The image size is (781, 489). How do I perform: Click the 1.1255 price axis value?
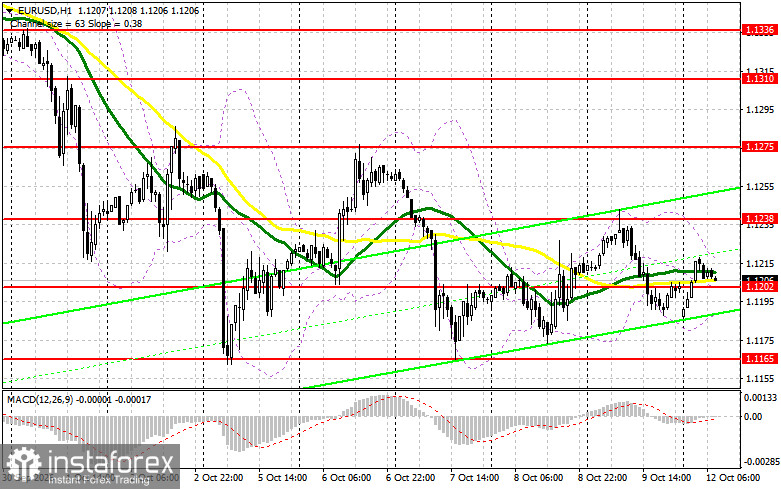click(760, 187)
